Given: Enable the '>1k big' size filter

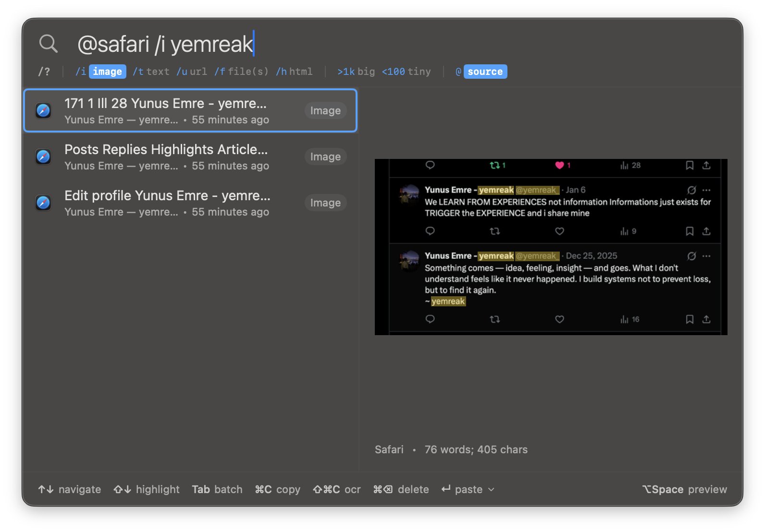Looking at the screenshot, I should [x=356, y=72].
